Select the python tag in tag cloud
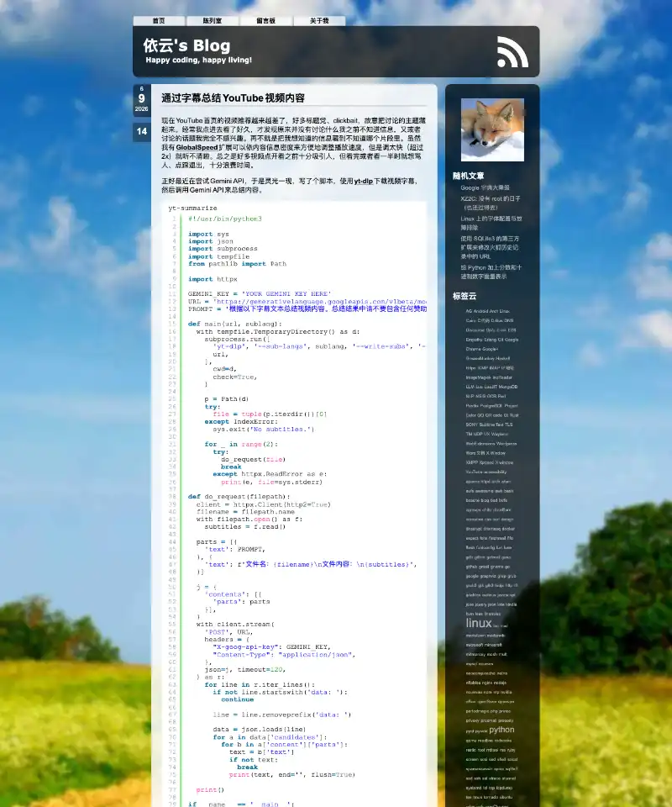 [501, 730]
